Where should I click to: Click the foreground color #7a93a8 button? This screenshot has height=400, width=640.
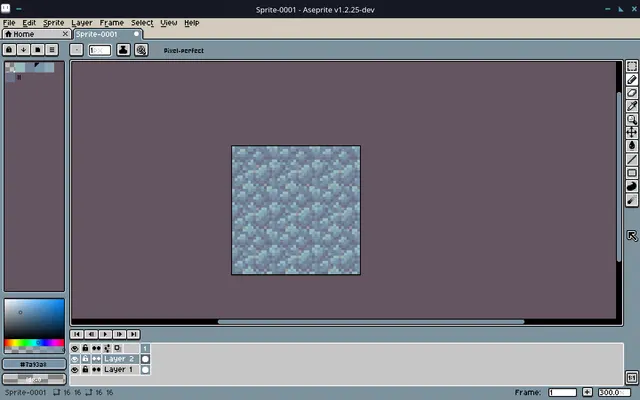[x=34, y=364]
